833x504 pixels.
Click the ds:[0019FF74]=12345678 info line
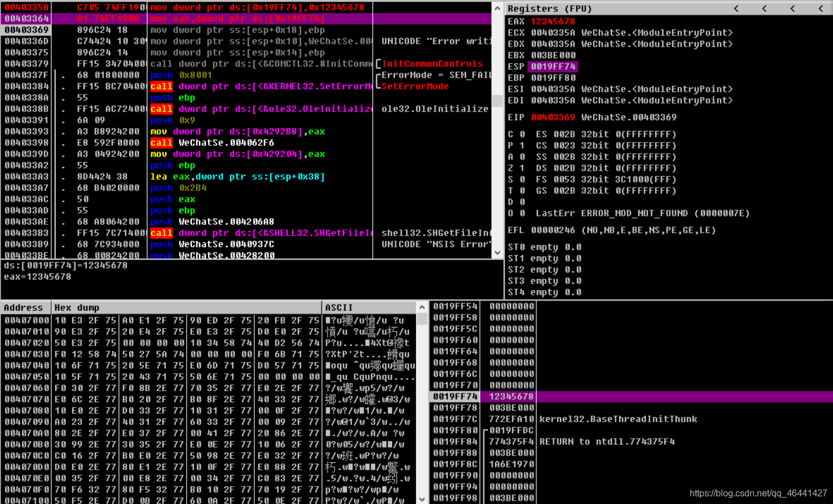coord(65,266)
